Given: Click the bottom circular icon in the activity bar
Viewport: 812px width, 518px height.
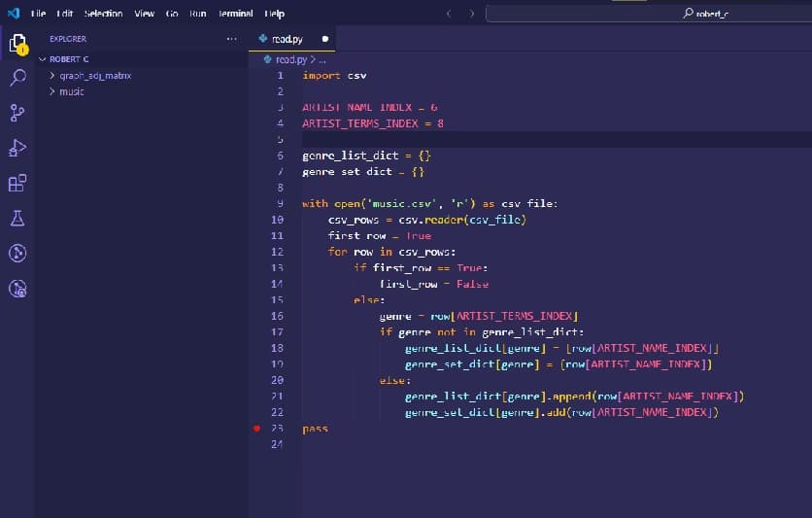Looking at the screenshot, I should point(17,289).
